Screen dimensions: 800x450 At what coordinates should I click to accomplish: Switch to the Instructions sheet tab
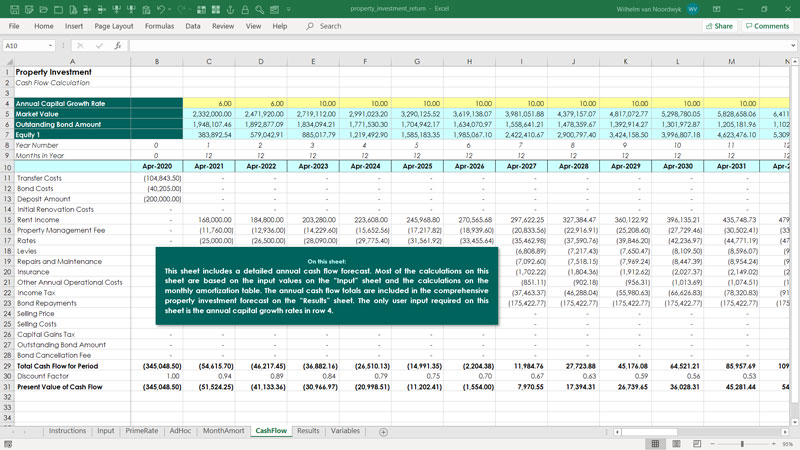[x=67, y=431]
